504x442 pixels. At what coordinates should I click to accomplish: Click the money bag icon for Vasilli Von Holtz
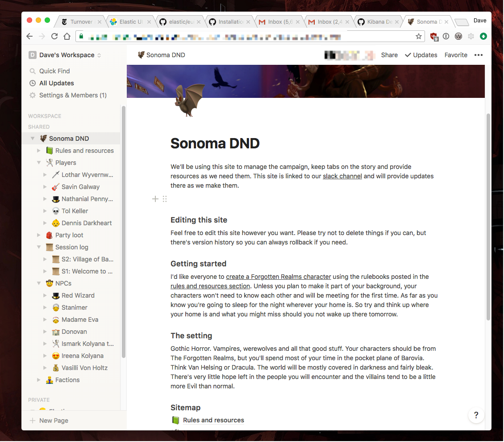[56, 368]
